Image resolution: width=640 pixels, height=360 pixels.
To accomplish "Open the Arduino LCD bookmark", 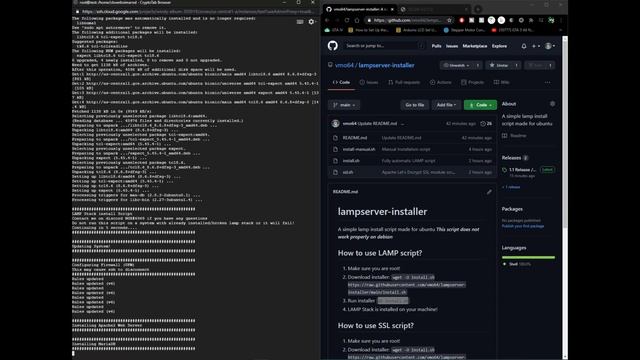I will click(417, 30).
